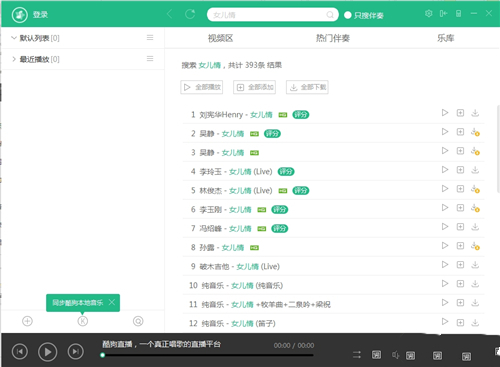Play 李玲玉 - 女儿情 (Live)
Screen dimensions: 500x367
click(445, 170)
